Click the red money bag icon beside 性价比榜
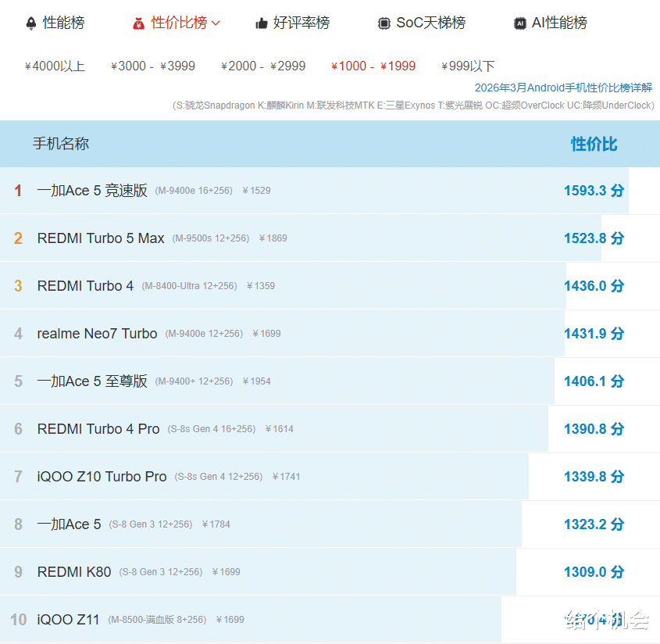Image resolution: width=660 pixels, height=644 pixels. (138, 23)
